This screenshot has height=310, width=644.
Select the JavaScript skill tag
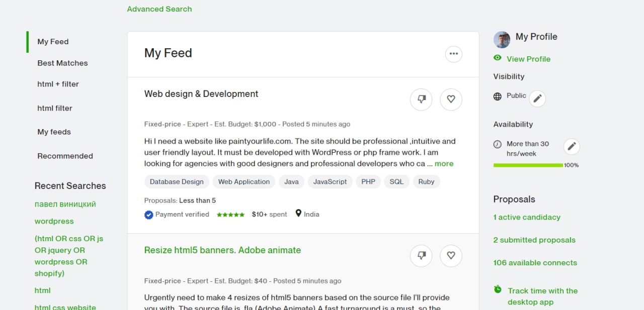pyautogui.click(x=330, y=182)
